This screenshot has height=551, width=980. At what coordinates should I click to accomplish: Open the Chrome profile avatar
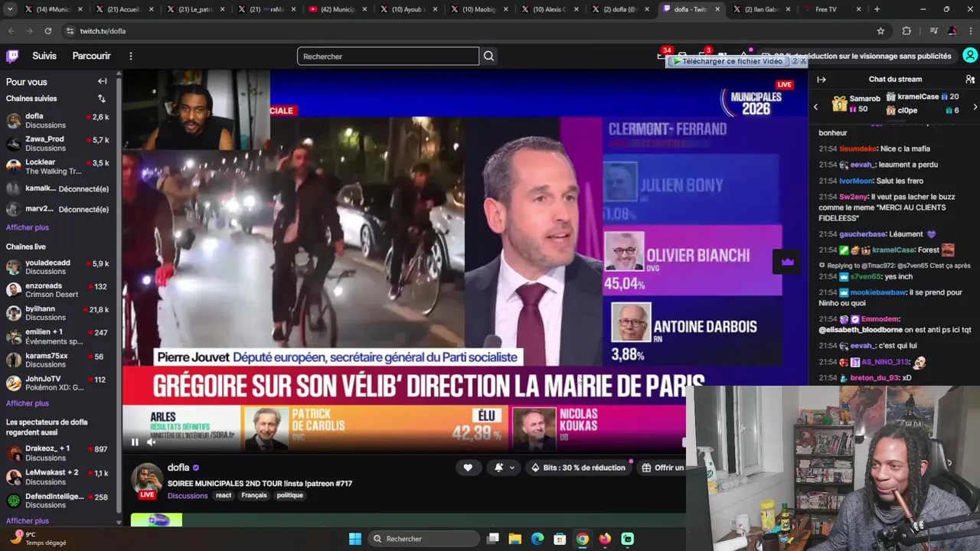coord(952,31)
